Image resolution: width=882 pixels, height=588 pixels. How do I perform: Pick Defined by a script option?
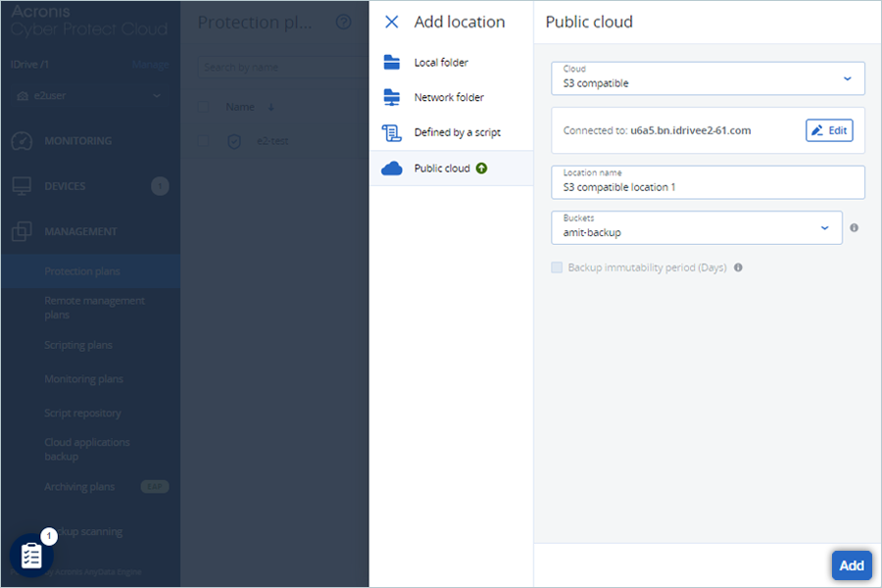click(x=451, y=132)
